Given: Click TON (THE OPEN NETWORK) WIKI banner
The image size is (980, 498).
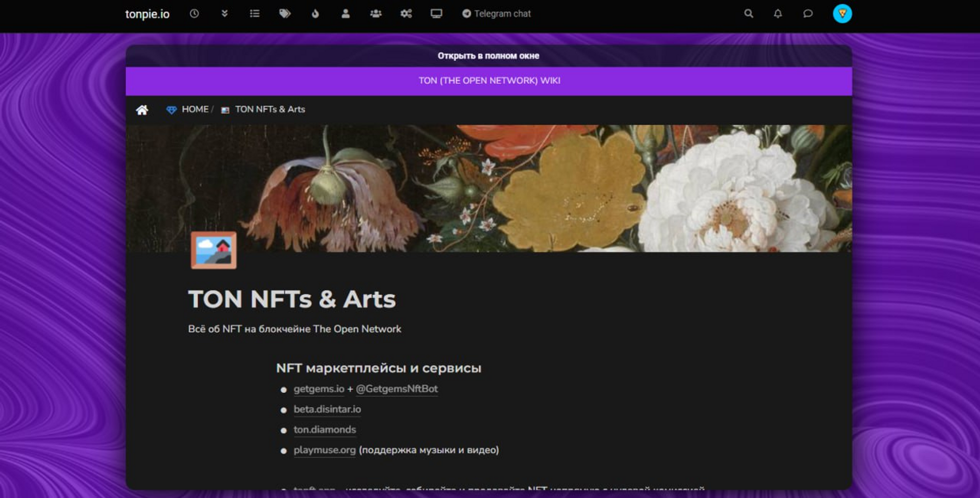Looking at the screenshot, I should click(489, 81).
